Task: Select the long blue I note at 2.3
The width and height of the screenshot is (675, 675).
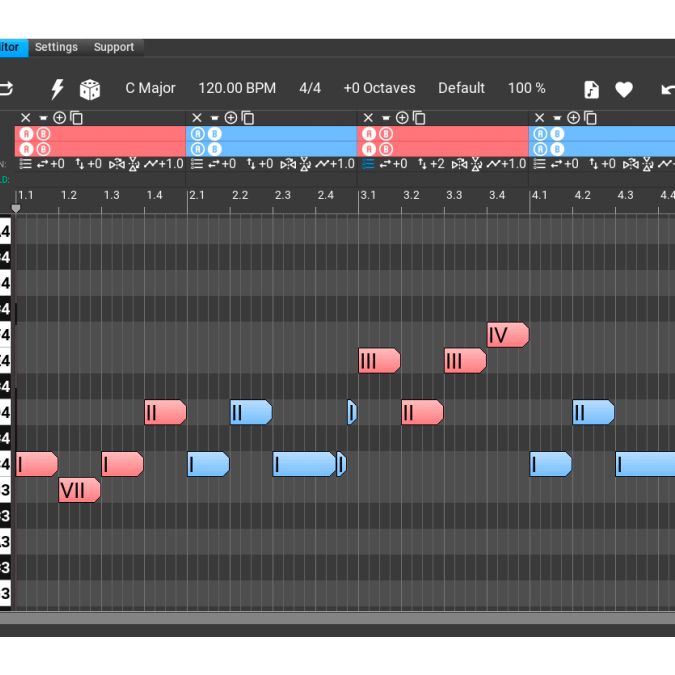Action: pyautogui.click(x=304, y=464)
